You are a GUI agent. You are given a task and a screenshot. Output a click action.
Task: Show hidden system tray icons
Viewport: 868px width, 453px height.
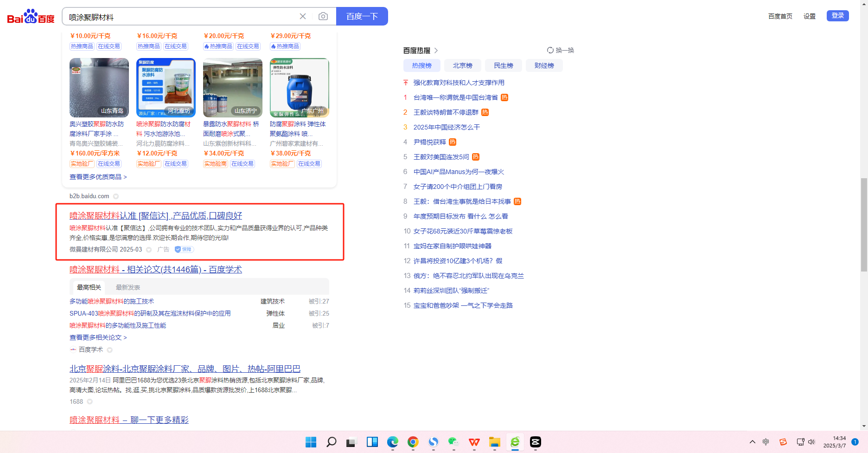[x=752, y=442]
